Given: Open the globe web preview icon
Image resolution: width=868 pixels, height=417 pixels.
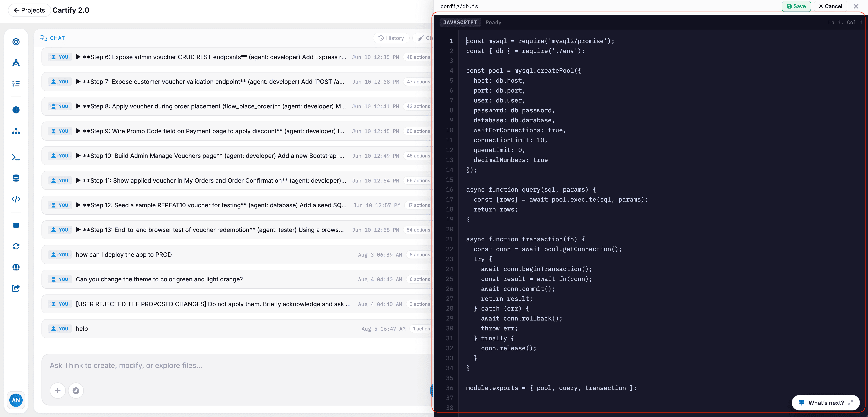Looking at the screenshot, I should 16,267.
